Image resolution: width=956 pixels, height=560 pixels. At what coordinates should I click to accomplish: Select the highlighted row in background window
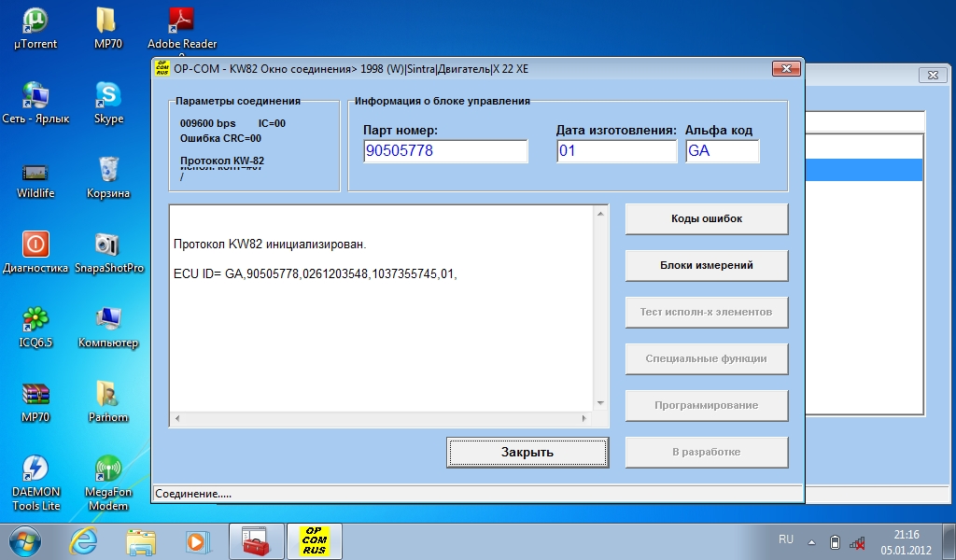[x=864, y=170]
